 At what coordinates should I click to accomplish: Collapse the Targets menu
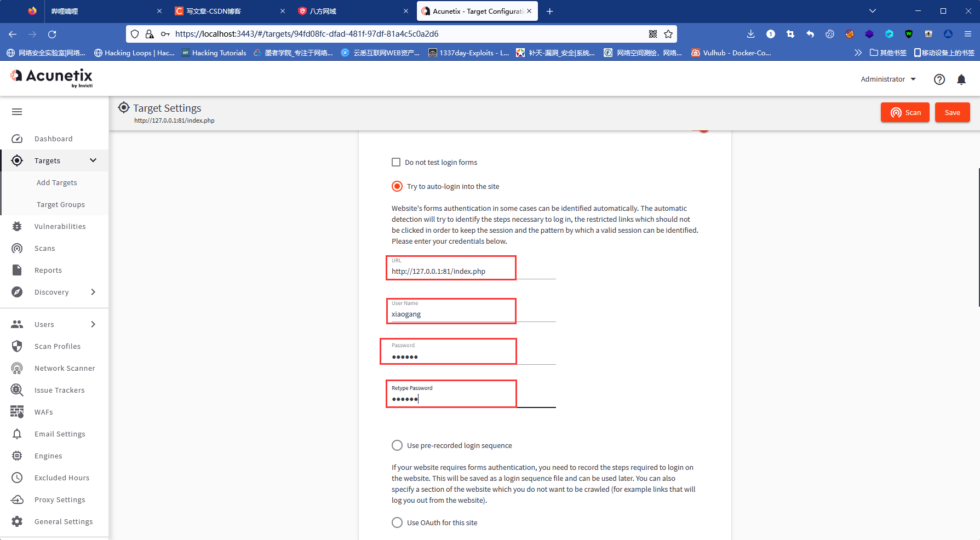click(x=93, y=160)
